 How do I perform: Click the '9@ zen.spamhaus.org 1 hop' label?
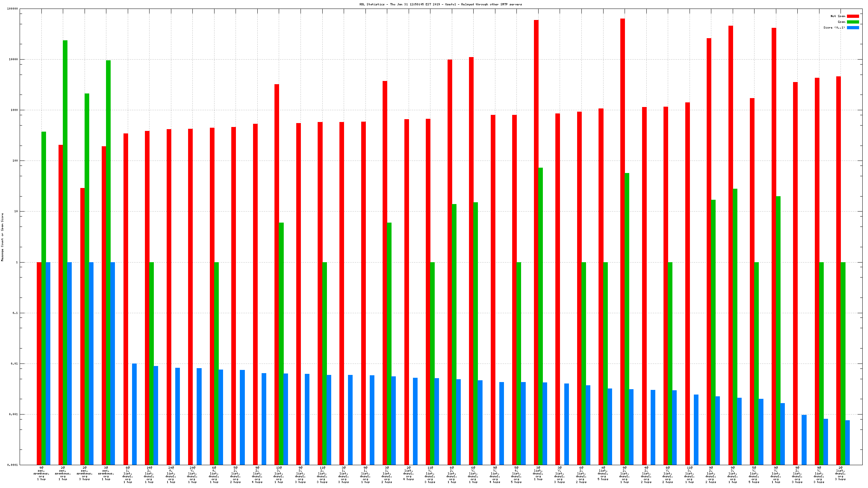pos(41,473)
